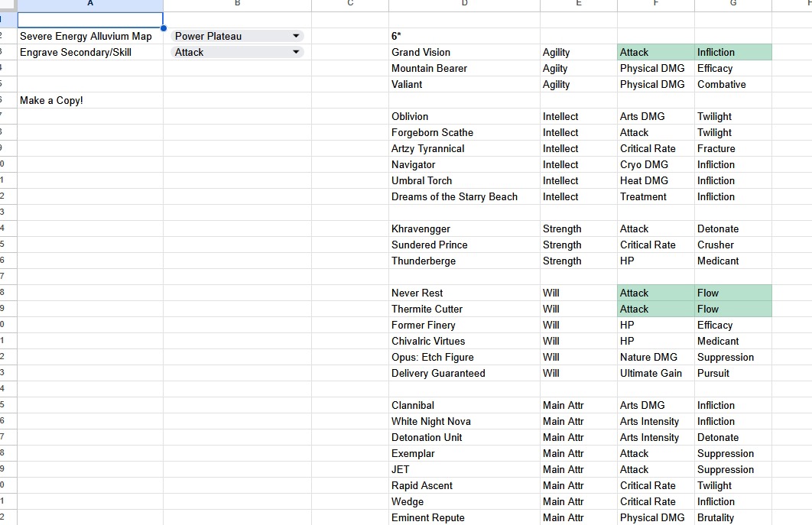The width and height of the screenshot is (812, 525).
Task: Click 'Fracture' in Artzy Tyrannical row
Action: [733, 148]
